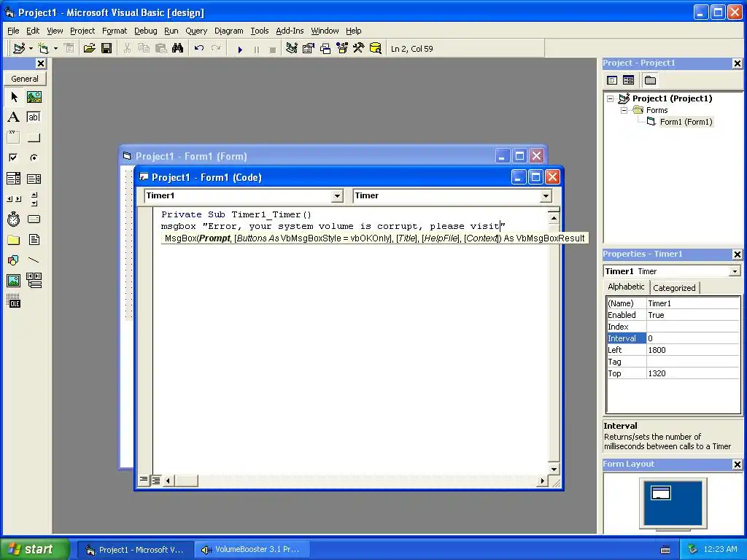Select the horizontal scrollbar control tool

click(x=14, y=199)
